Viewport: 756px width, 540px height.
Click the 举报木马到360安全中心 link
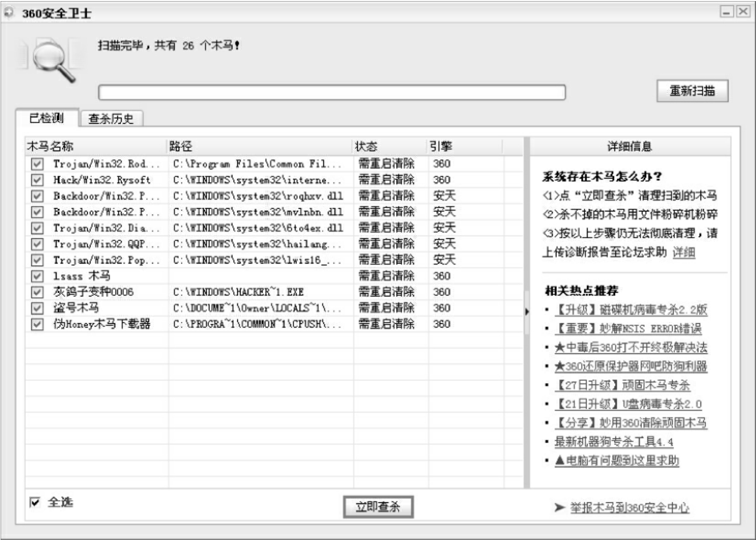point(630,508)
